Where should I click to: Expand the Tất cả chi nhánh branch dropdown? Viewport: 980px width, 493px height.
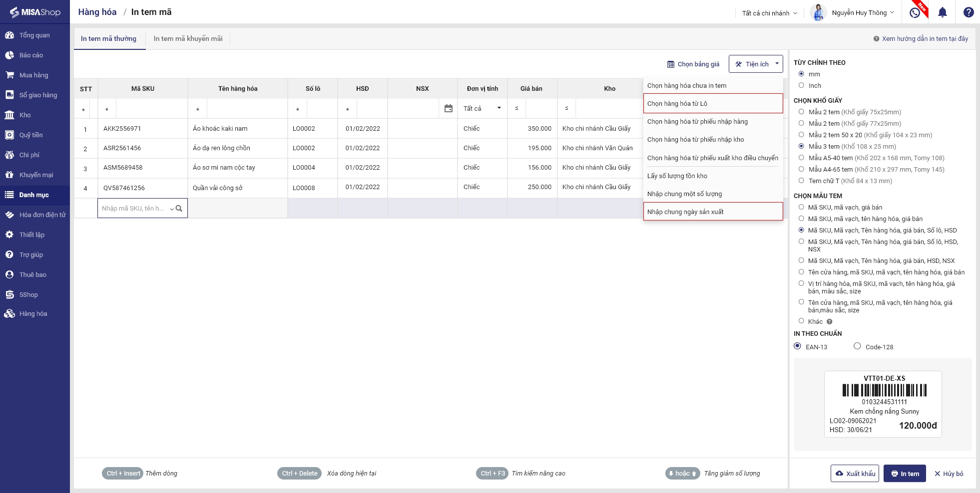(x=769, y=13)
